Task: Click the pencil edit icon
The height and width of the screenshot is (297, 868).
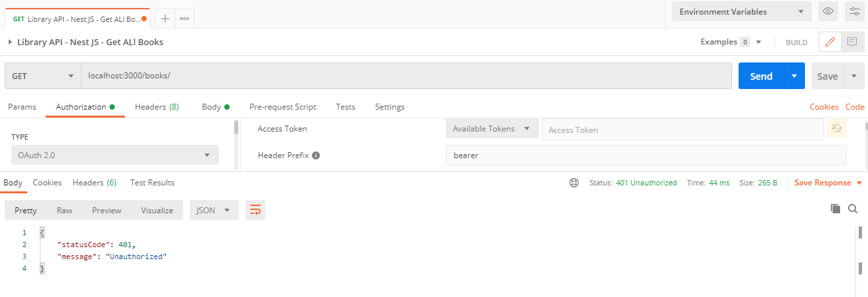Action: point(830,42)
